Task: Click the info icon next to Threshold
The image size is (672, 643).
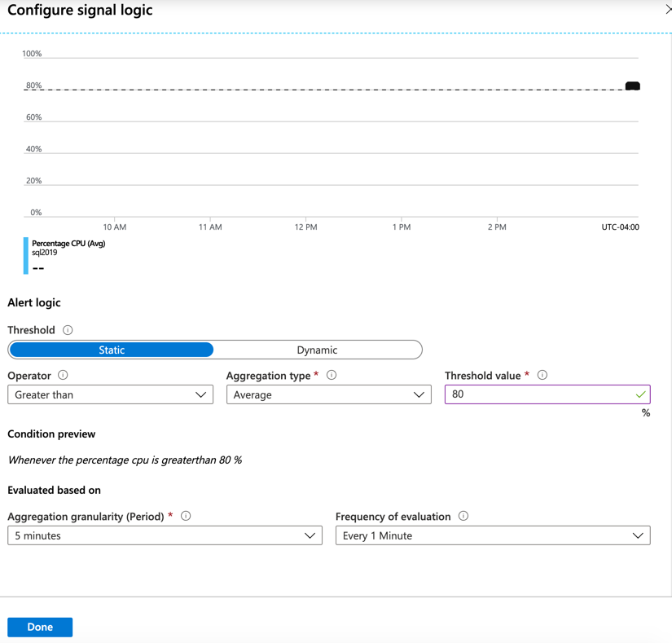Action: 68,330
